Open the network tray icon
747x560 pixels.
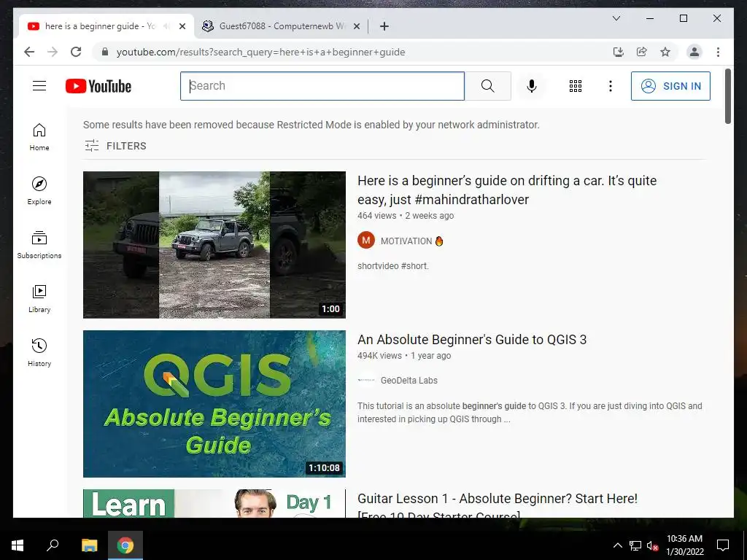(635, 545)
